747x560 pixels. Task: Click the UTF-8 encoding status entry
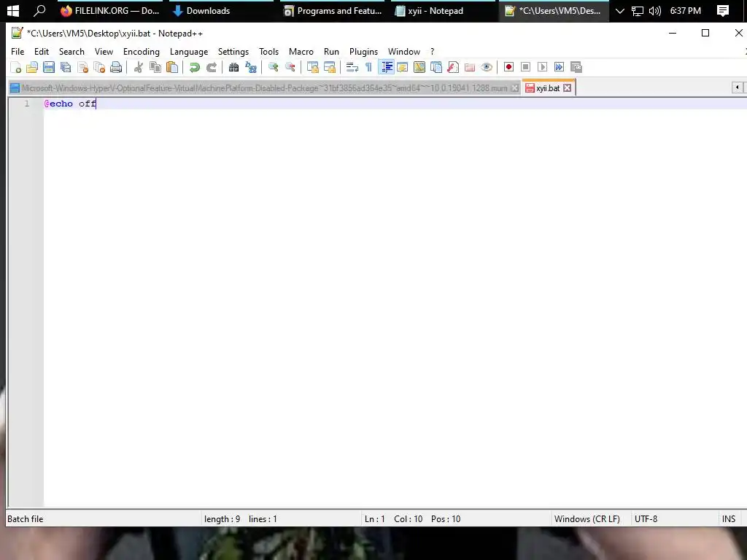tap(646, 519)
